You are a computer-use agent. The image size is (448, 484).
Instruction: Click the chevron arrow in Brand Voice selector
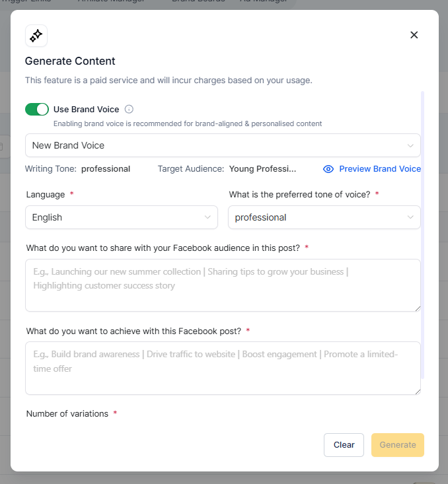coord(410,145)
